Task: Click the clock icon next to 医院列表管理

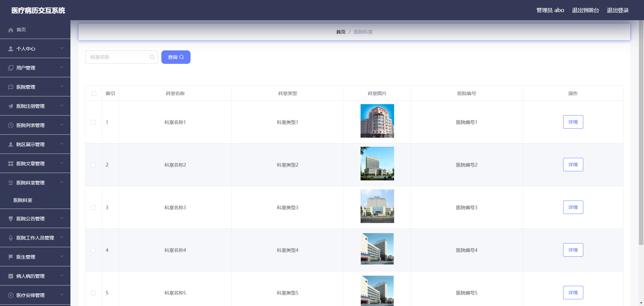Action: click(11, 125)
